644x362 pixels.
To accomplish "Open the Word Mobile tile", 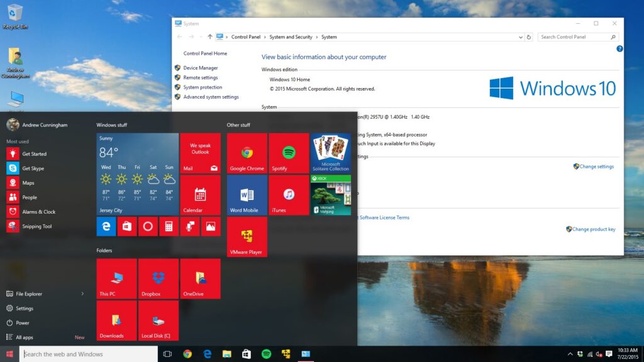I will click(x=247, y=195).
